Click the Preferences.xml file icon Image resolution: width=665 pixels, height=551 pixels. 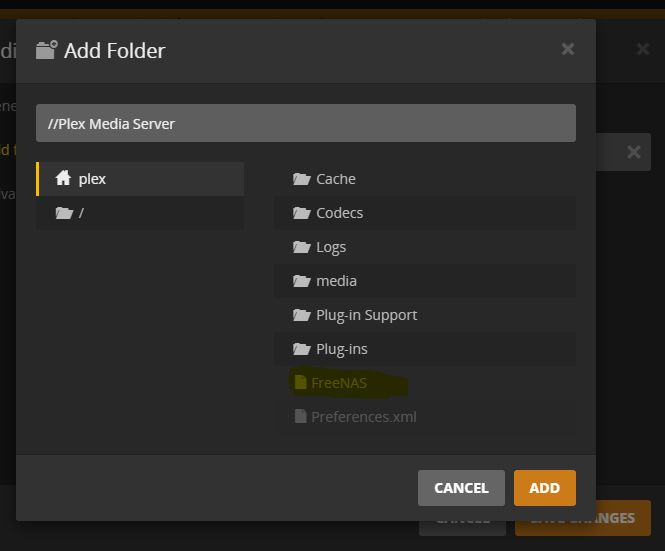click(x=300, y=416)
